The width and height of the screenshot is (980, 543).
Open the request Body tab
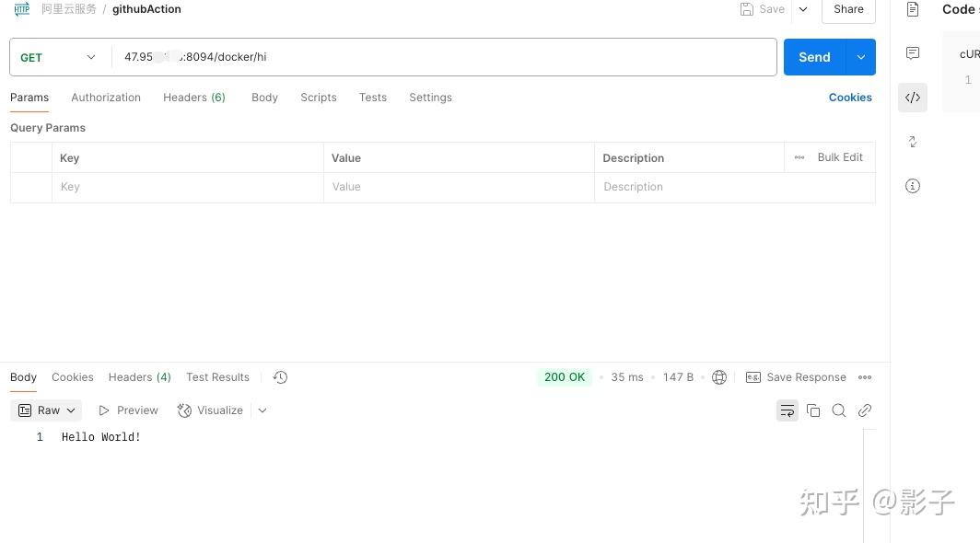coord(264,98)
